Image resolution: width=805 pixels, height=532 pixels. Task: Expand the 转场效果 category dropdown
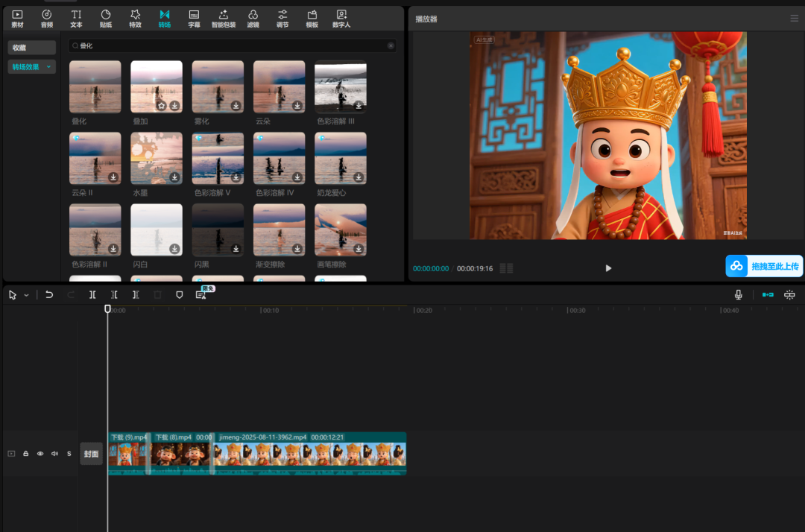32,67
